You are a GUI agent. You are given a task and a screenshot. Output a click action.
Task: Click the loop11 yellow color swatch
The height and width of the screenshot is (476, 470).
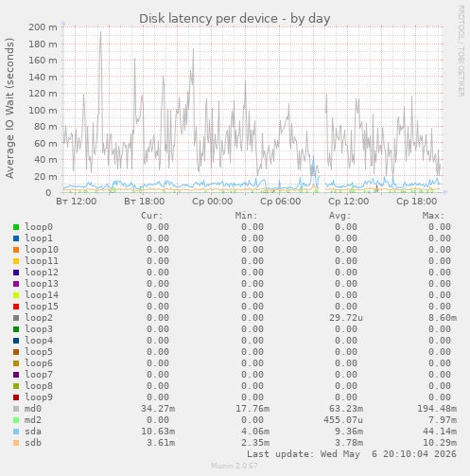16,261
